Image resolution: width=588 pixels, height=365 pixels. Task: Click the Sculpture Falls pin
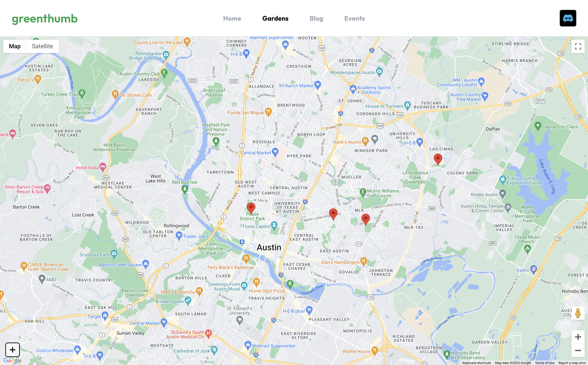pyautogui.click(x=114, y=254)
